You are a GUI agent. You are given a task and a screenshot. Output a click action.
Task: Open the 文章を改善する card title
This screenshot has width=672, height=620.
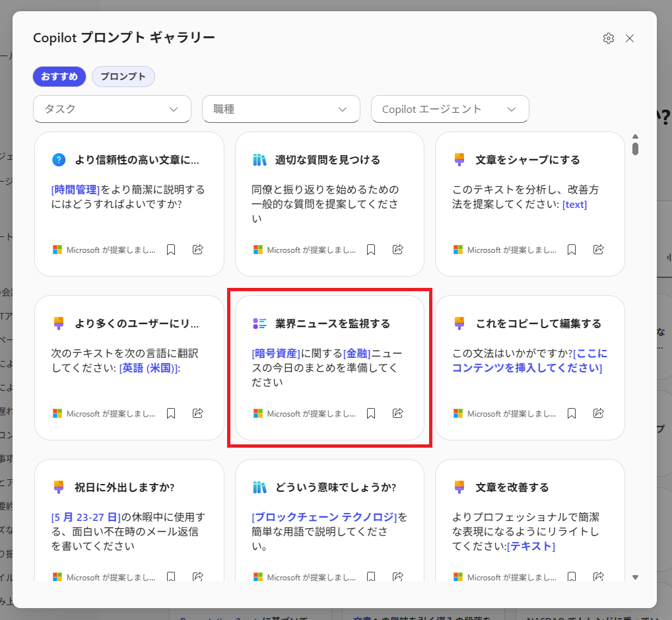click(x=512, y=487)
